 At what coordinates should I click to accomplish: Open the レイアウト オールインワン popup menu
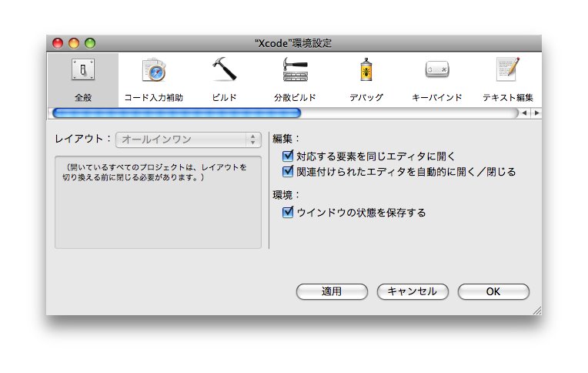click(189, 139)
